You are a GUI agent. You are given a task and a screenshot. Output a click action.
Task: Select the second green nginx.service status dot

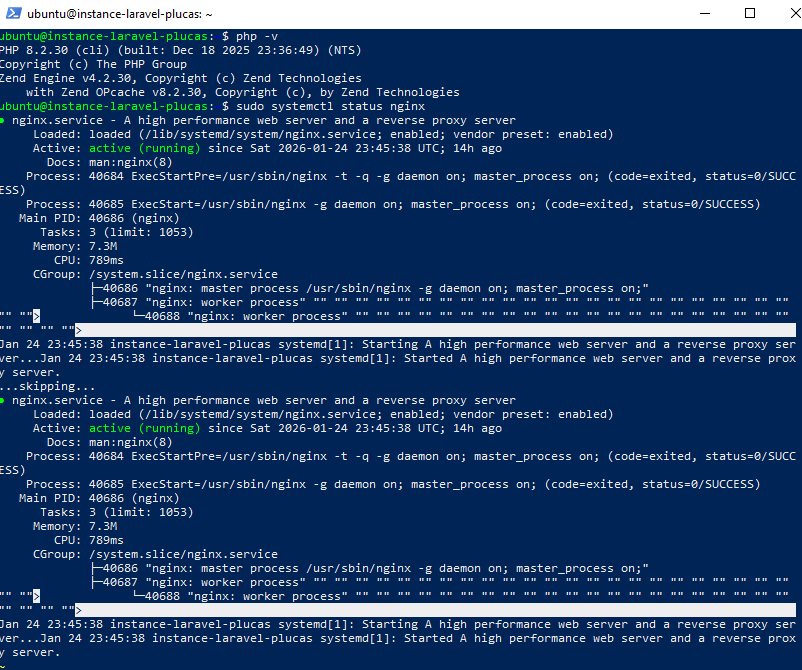pyautogui.click(x=8, y=399)
